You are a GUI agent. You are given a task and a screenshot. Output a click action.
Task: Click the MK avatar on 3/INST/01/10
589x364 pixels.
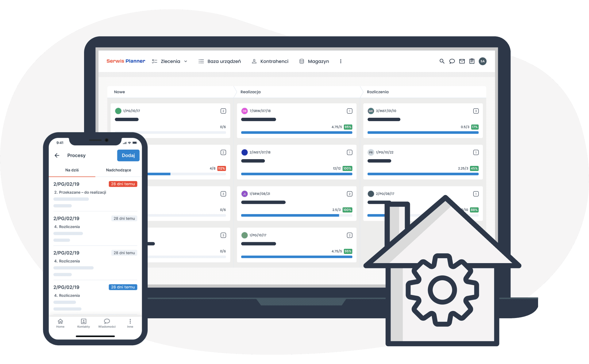click(x=371, y=111)
